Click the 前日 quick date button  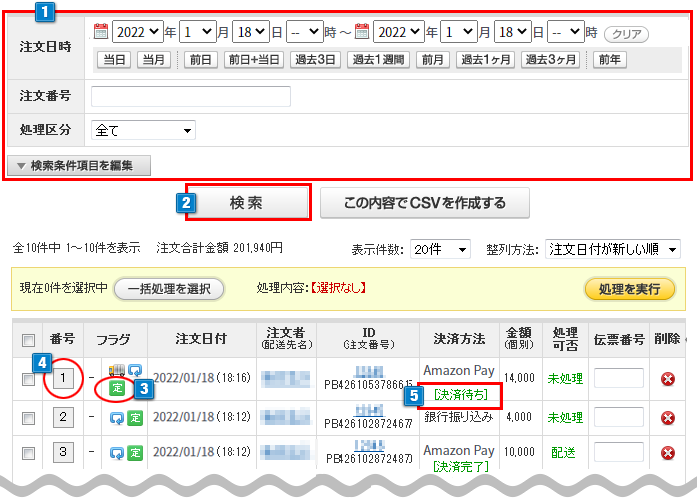200,60
